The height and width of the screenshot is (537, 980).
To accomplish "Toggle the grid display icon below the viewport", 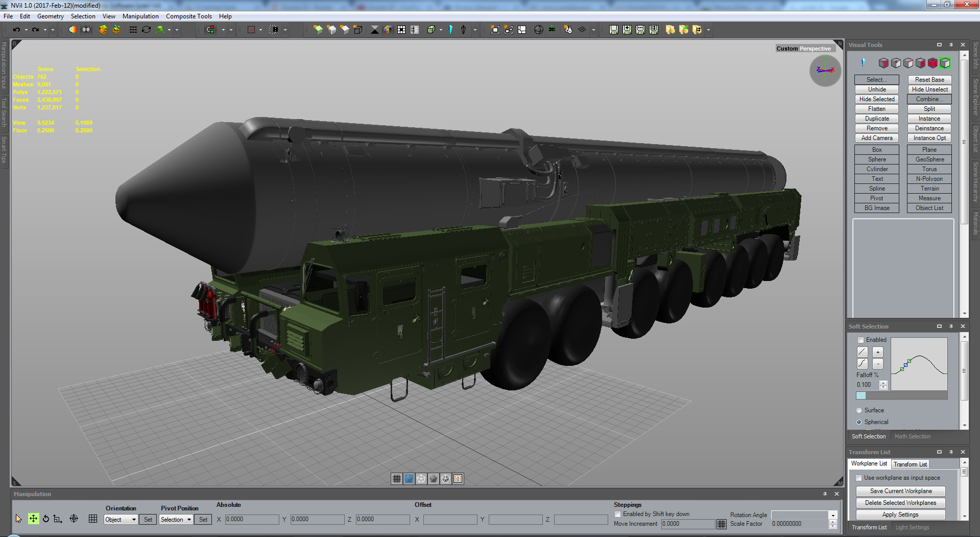I will (397, 479).
